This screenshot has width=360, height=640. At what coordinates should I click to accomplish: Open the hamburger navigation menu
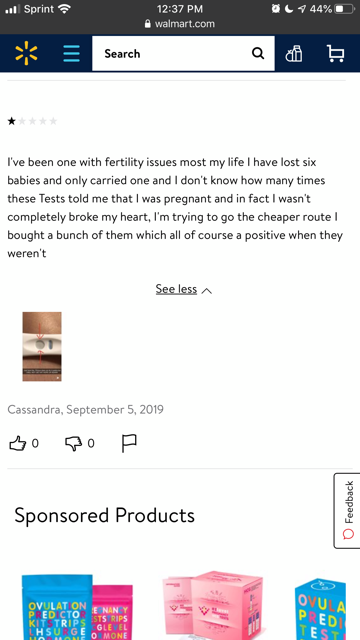[71, 53]
